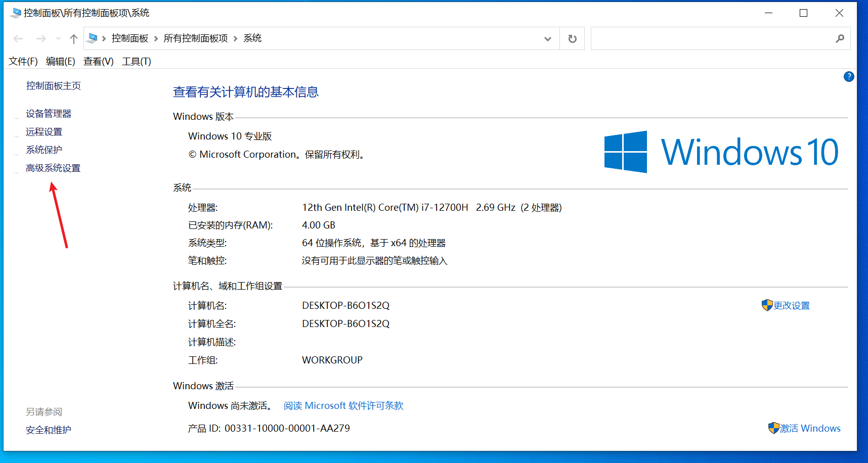Open the recent locations dropdown arrow
The image size is (868, 463).
coord(58,39)
